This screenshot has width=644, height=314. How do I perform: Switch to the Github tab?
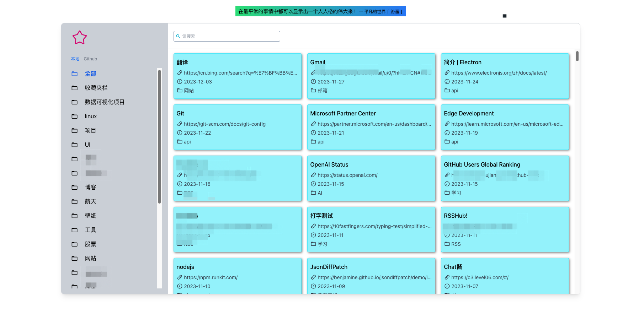pos(90,59)
